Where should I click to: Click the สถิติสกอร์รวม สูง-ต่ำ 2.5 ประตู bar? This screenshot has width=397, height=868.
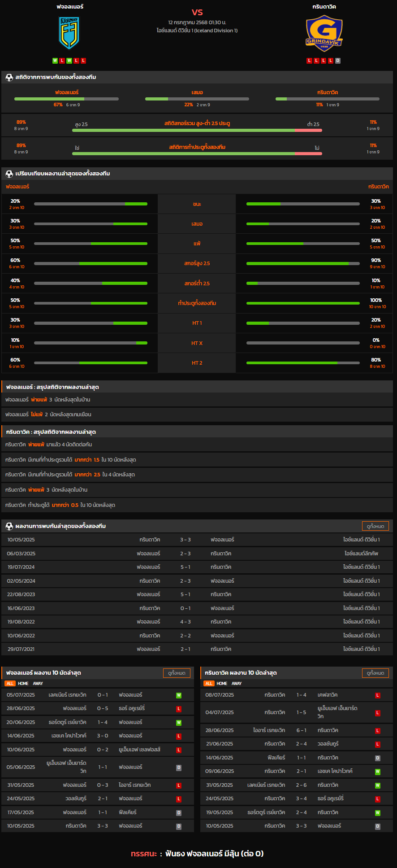pos(197,130)
